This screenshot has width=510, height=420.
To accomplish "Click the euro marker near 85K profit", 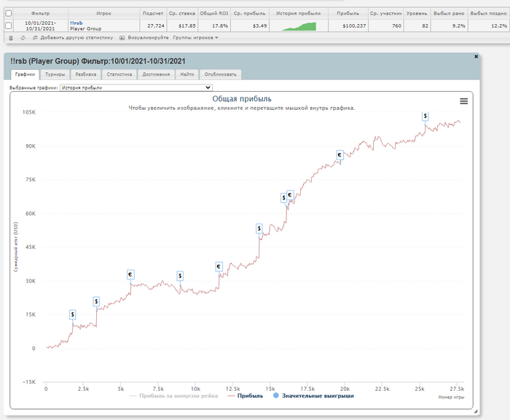I will click(x=340, y=155).
